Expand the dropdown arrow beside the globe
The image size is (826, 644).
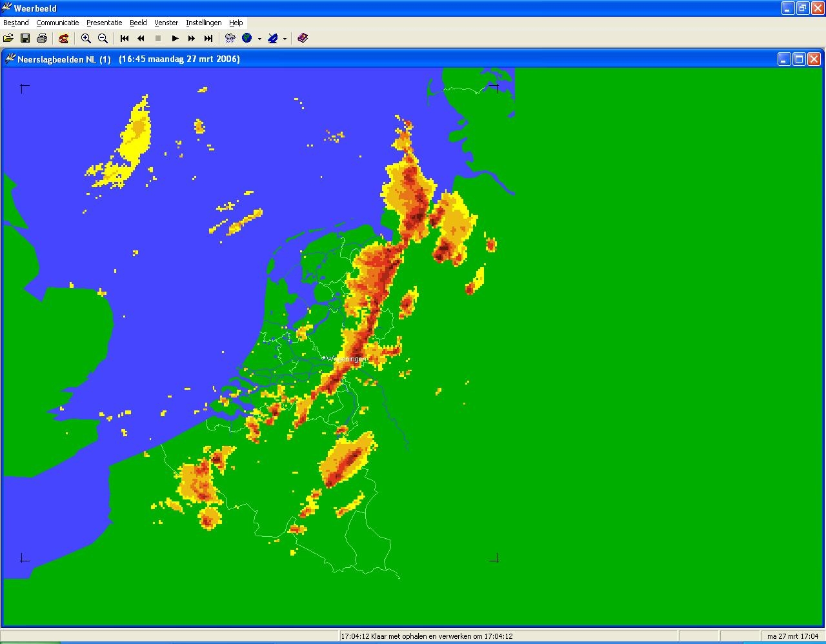pyautogui.click(x=259, y=39)
